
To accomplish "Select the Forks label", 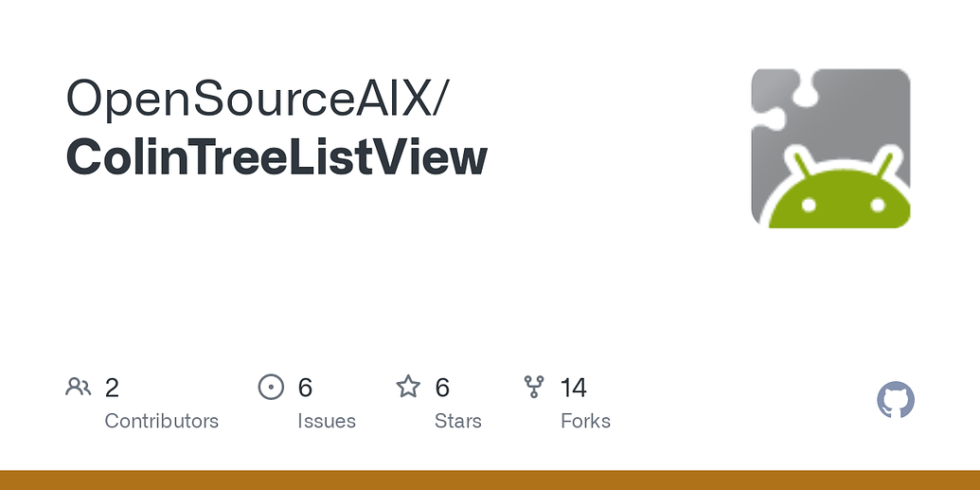I will 585,421.
